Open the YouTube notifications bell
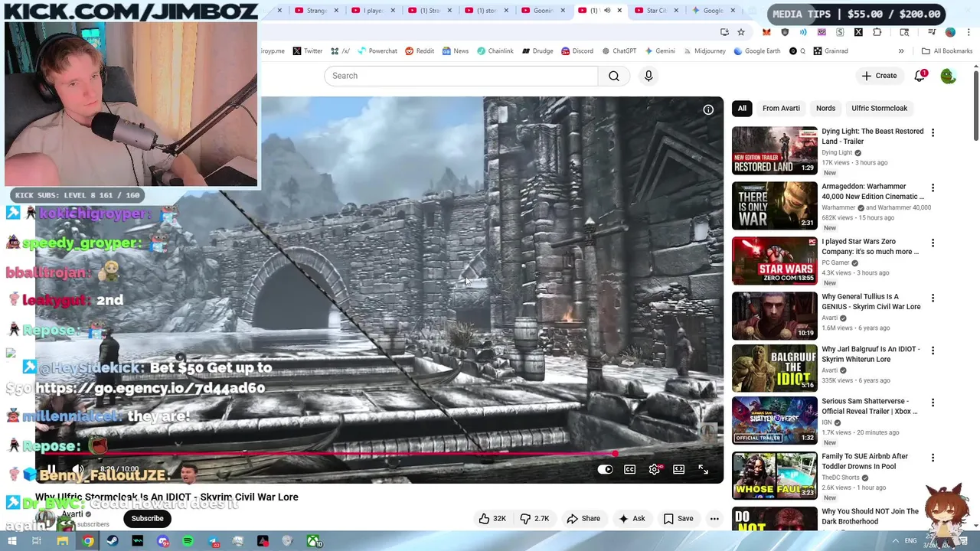Screen dimensions: 980x551 tap(920, 76)
